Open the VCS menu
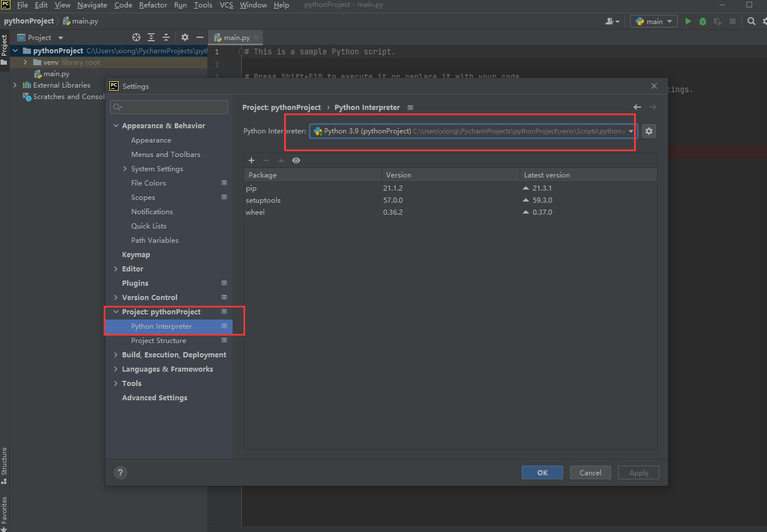 pyautogui.click(x=226, y=5)
